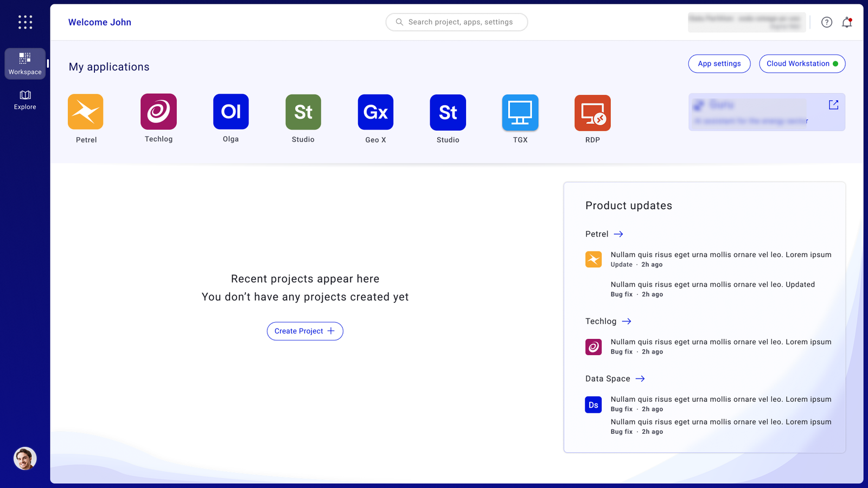Toggle the Cloud Workstation status button
The image size is (868, 488).
coord(802,63)
